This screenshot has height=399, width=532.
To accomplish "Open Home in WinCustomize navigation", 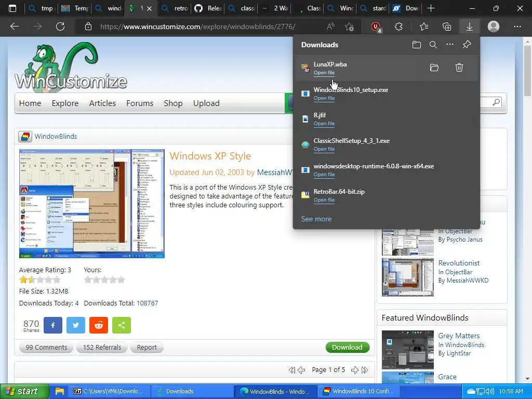I will pyautogui.click(x=30, y=103).
